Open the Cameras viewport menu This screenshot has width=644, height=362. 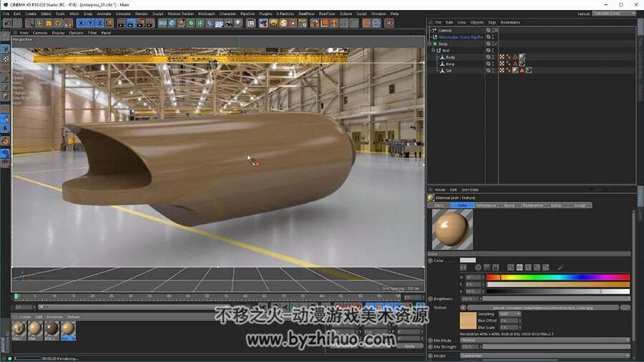[40, 32]
